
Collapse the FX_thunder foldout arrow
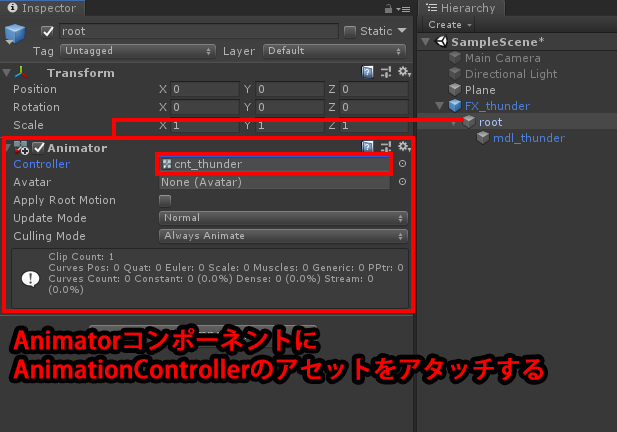click(440, 106)
